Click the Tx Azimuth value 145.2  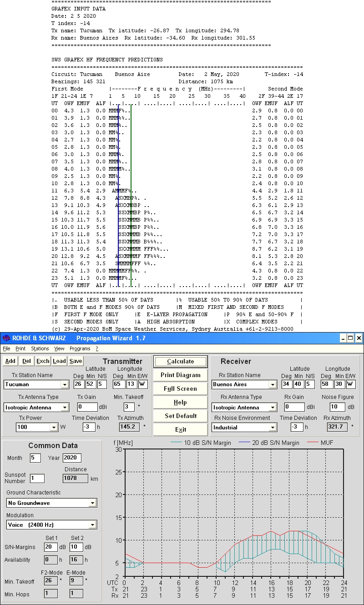coord(129,427)
